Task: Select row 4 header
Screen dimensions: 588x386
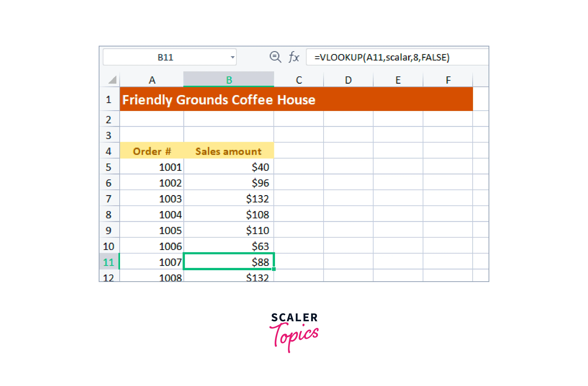Action: (x=109, y=151)
